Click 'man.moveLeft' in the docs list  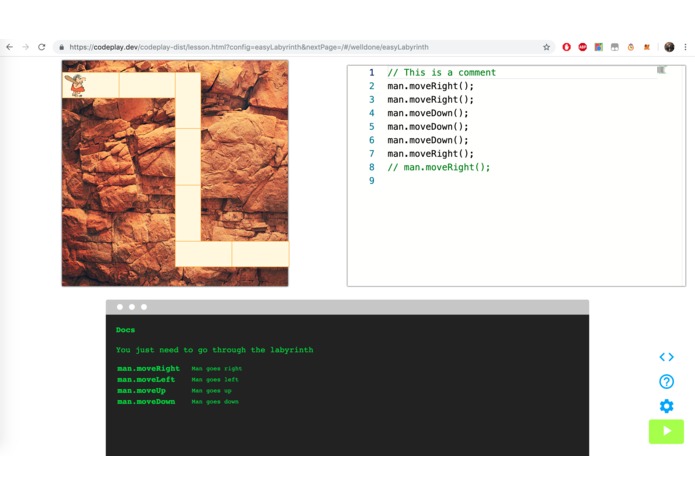coord(146,379)
